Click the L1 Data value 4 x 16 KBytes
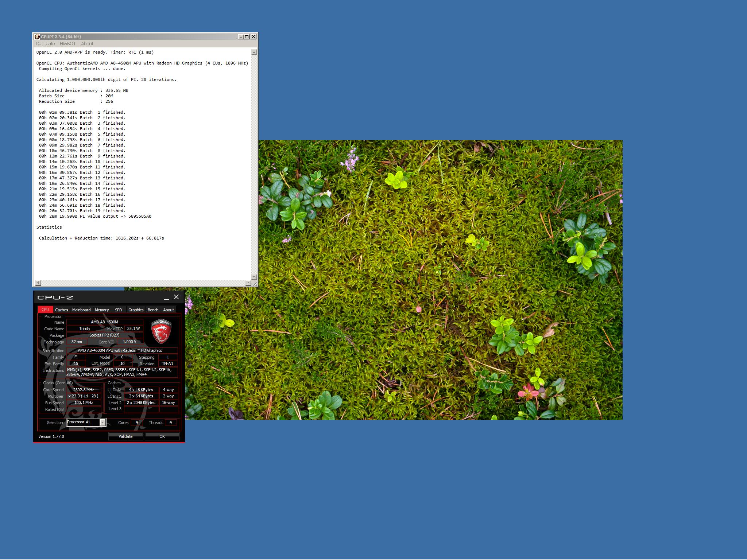 (141, 390)
